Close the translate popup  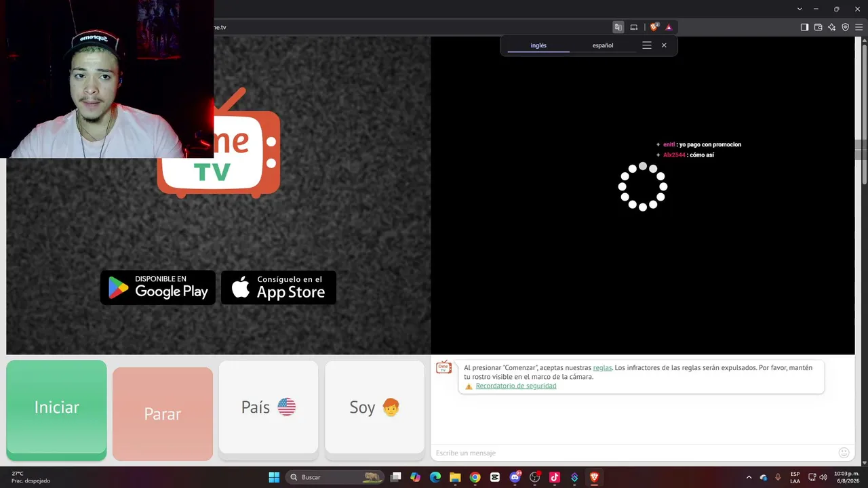(664, 45)
